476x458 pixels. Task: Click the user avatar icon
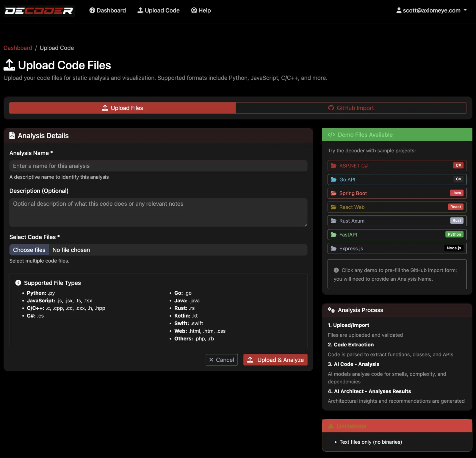coord(399,10)
